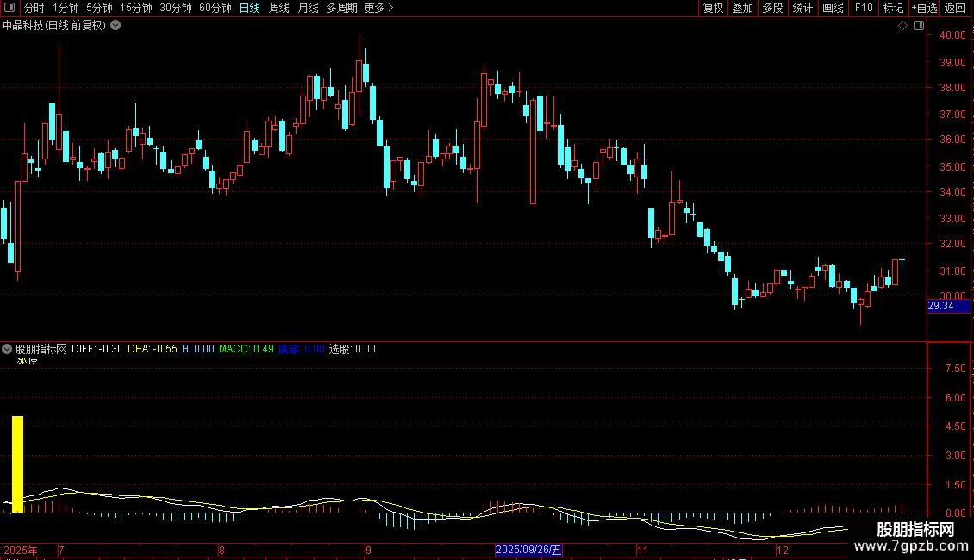The image size is (974, 560).
Task: Switch to 分时 intraday view
Action: (x=34, y=8)
